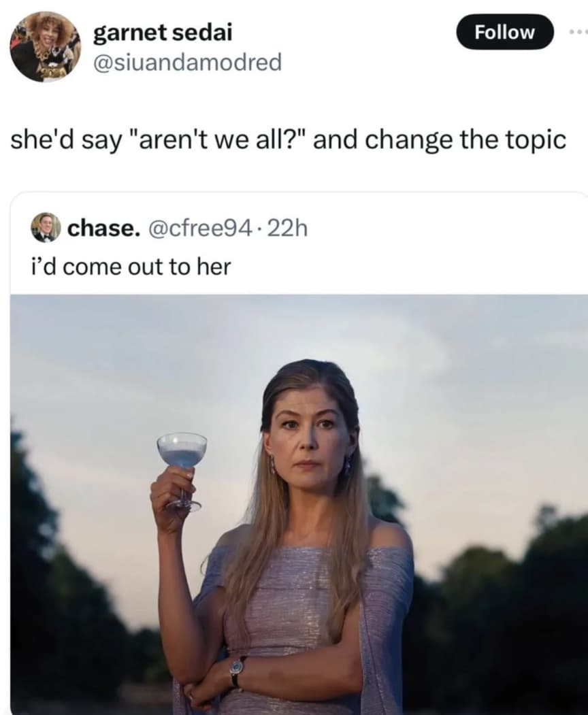
Task: Click the chase. display name
Action: point(104,228)
